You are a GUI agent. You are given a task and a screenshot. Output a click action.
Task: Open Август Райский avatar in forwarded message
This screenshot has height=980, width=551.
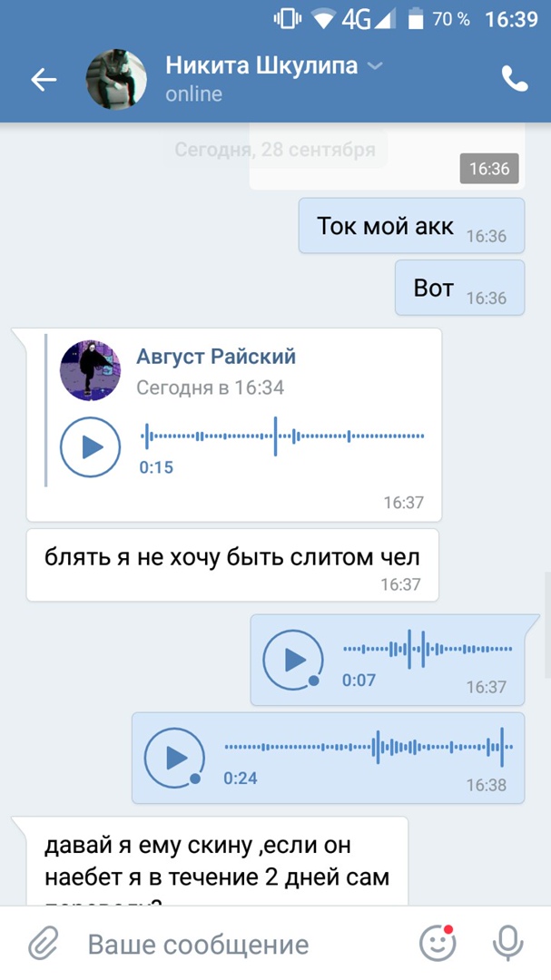[x=90, y=370]
